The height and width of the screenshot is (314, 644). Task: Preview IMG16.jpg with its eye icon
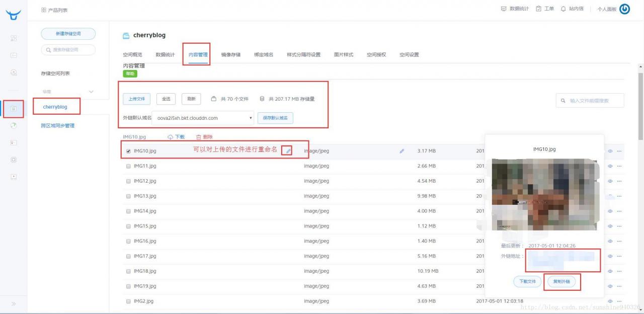[x=610, y=241]
